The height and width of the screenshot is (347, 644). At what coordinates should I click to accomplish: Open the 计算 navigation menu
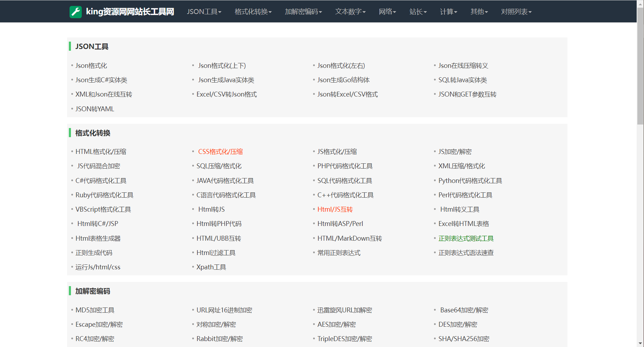pyautogui.click(x=448, y=12)
